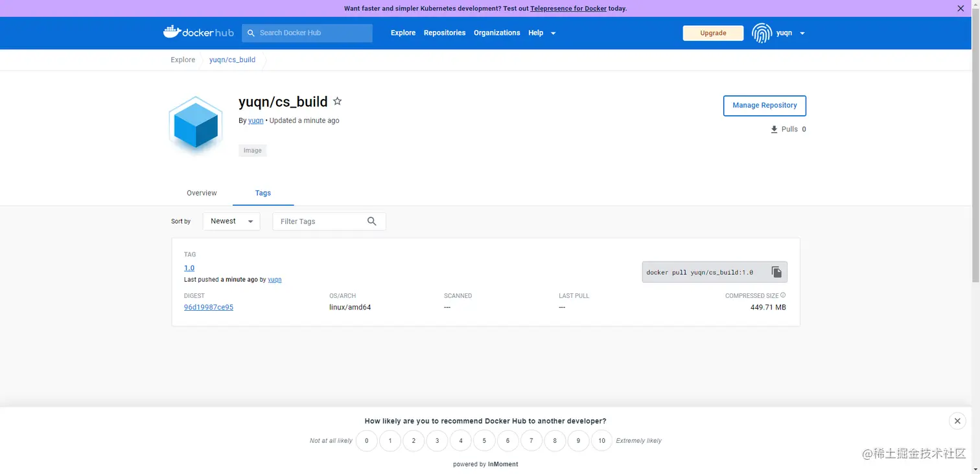Click the Filter Tags search magnifier icon
980x474 pixels.
[x=372, y=221]
